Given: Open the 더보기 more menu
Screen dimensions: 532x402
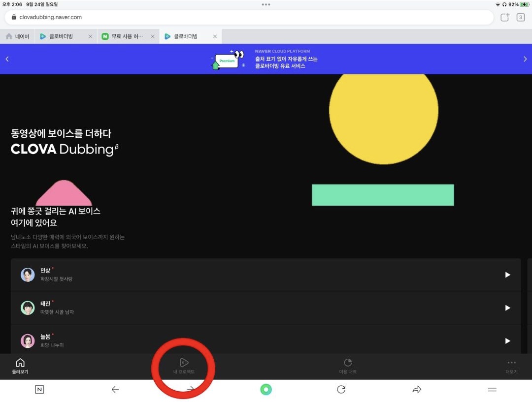Looking at the screenshot, I should tap(512, 366).
